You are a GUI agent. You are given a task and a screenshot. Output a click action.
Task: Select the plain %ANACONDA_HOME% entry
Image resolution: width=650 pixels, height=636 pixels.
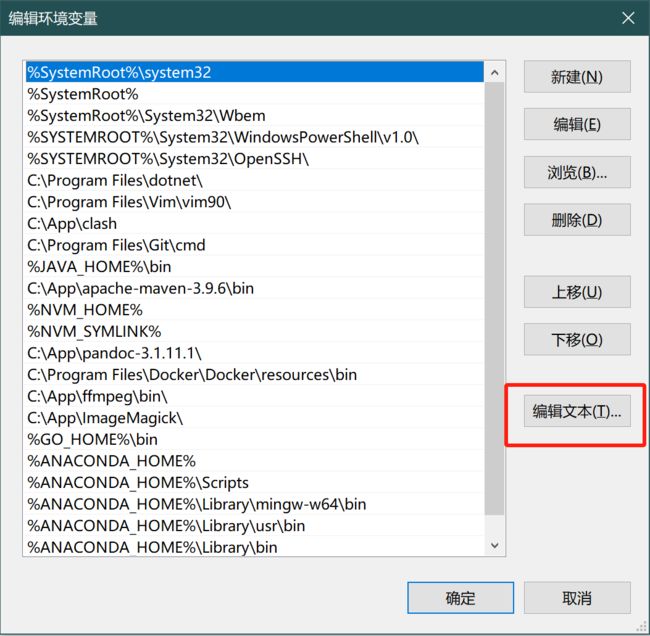254,461
